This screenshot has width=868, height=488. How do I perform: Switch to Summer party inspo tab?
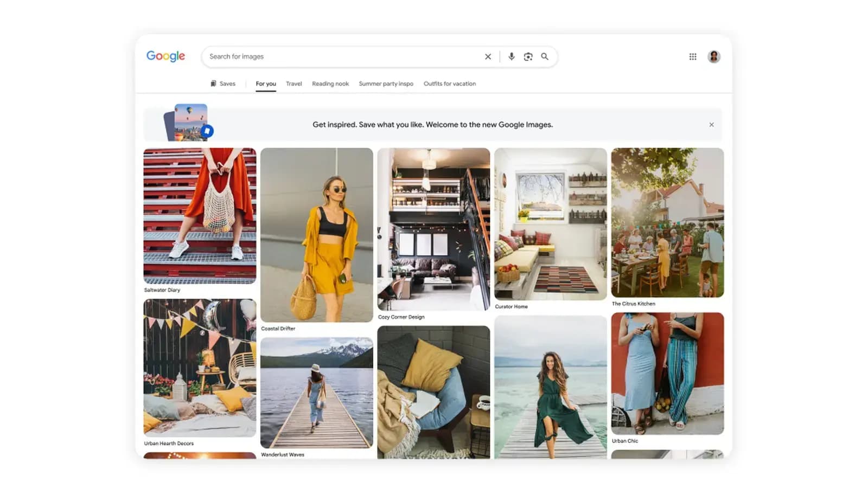pyautogui.click(x=386, y=84)
